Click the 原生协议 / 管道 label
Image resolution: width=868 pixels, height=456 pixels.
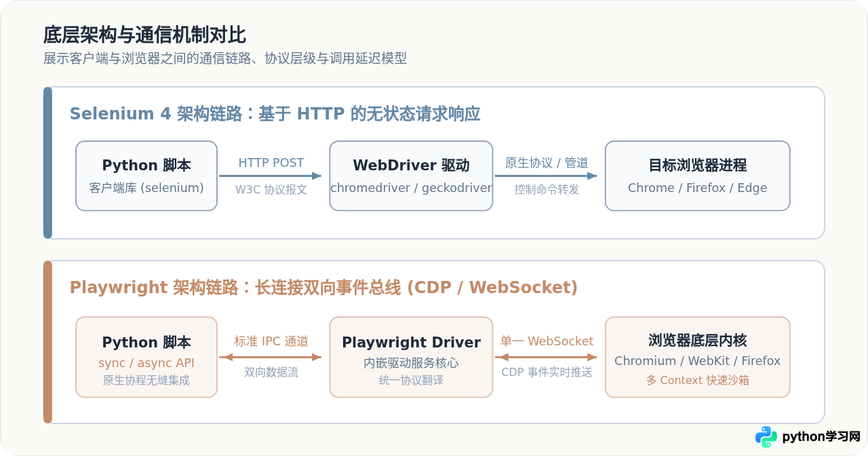click(x=547, y=163)
